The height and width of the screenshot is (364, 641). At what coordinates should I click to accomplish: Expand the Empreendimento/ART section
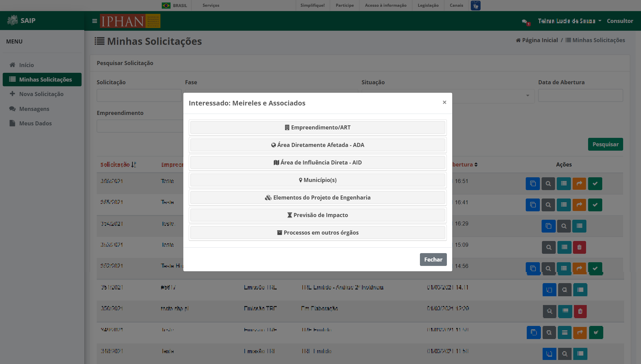(318, 127)
